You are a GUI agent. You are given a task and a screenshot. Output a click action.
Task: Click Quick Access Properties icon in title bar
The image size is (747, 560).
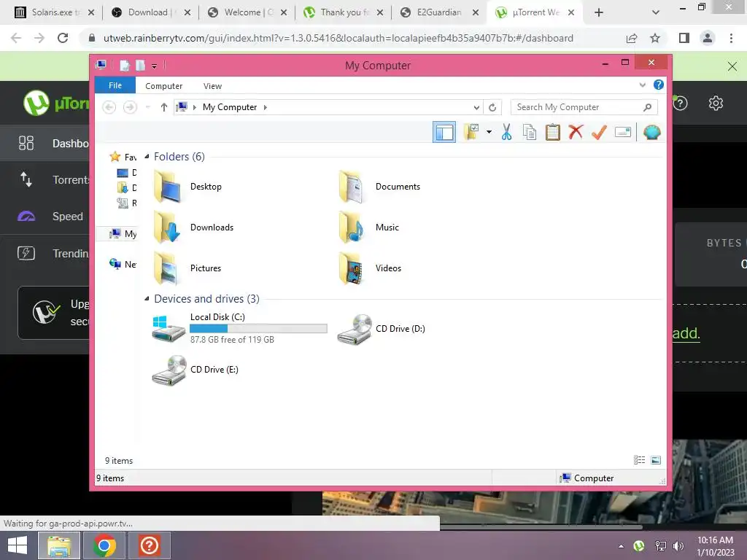click(125, 66)
